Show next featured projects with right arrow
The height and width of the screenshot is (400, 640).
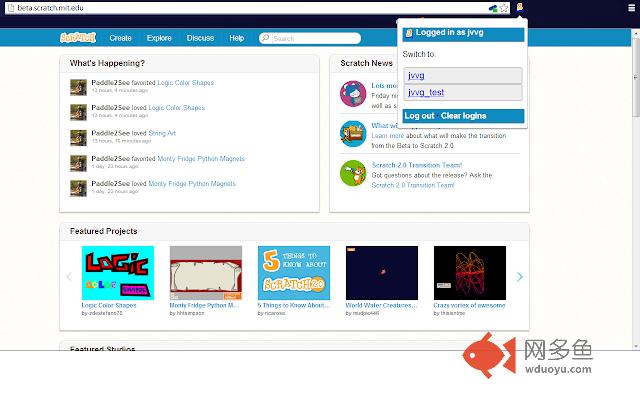(520, 277)
